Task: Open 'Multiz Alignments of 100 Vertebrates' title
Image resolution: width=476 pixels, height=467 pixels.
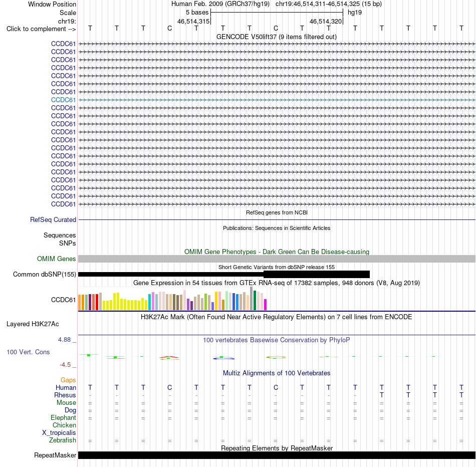Action: click(x=277, y=373)
